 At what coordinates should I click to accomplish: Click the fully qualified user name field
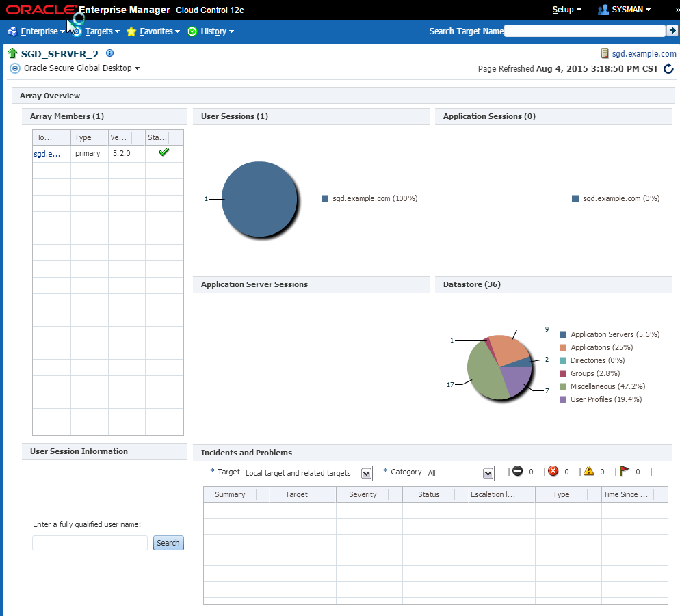tap(90, 543)
